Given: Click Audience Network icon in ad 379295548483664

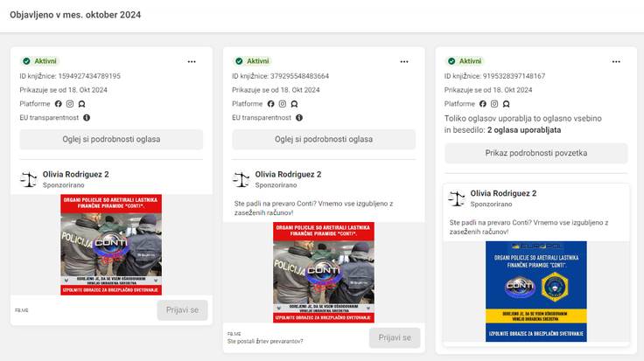Looking at the screenshot, I should pyautogui.click(x=294, y=104).
